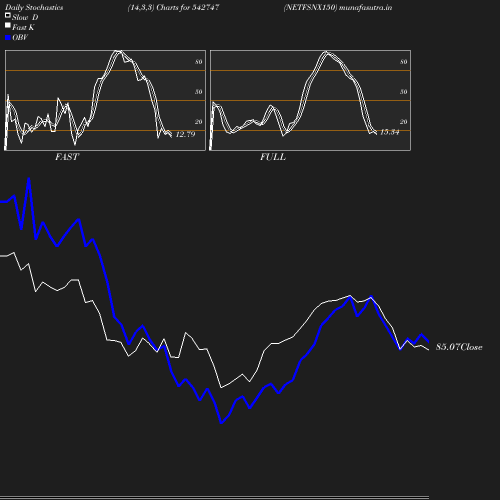The height and width of the screenshot is (500, 500).
Task: Click the 80 axis label in FAST chart
Action: click(199, 62)
